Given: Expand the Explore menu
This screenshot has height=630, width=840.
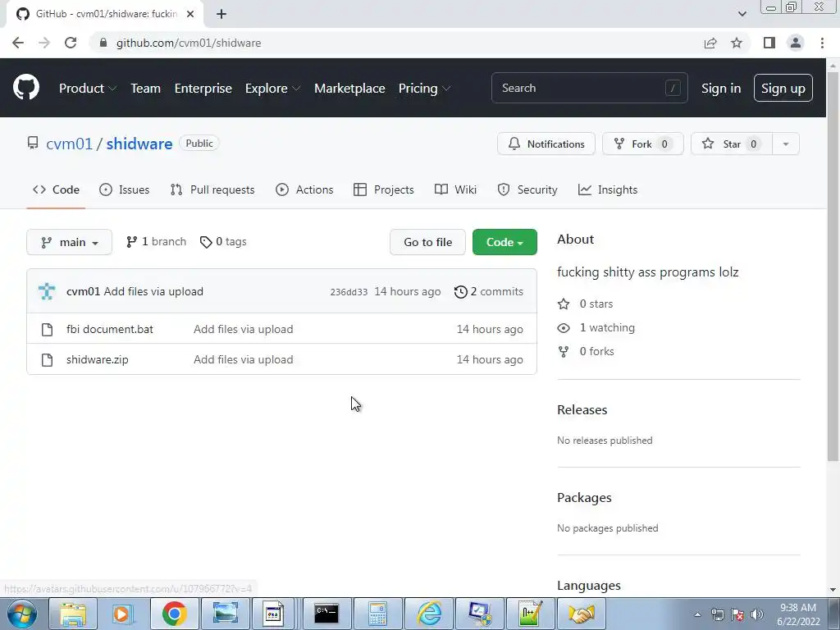Looking at the screenshot, I should (272, 89).
